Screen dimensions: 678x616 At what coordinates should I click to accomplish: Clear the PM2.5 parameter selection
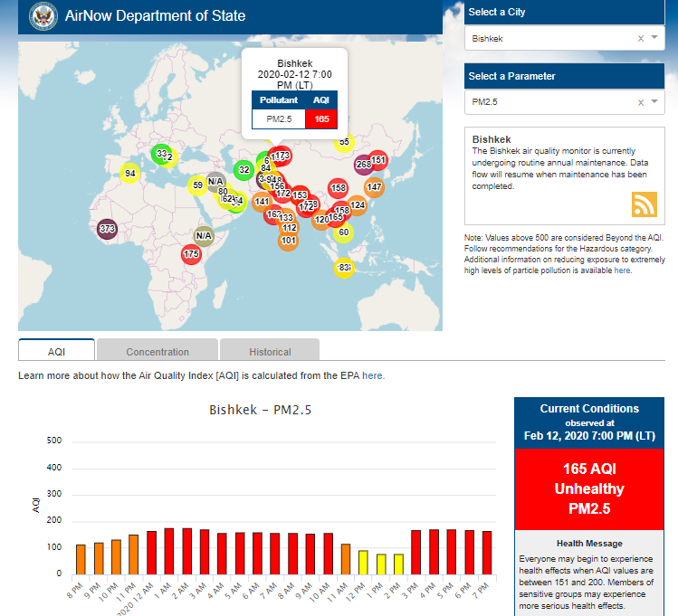pyautogui.click(x=641, y=102)
